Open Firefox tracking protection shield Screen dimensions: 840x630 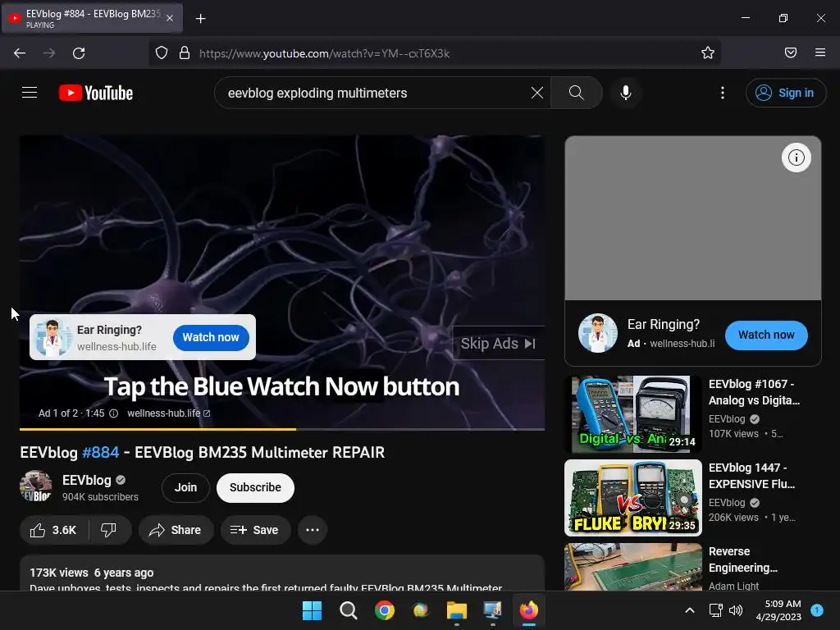162,52
